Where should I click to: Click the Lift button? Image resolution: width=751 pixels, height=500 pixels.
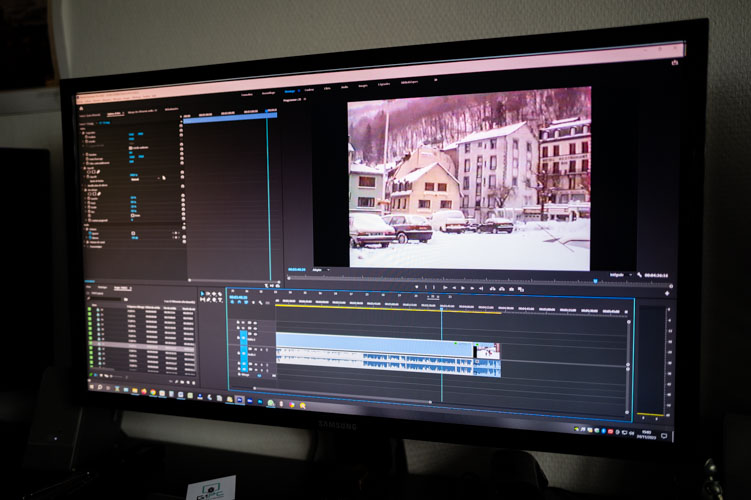492,289
